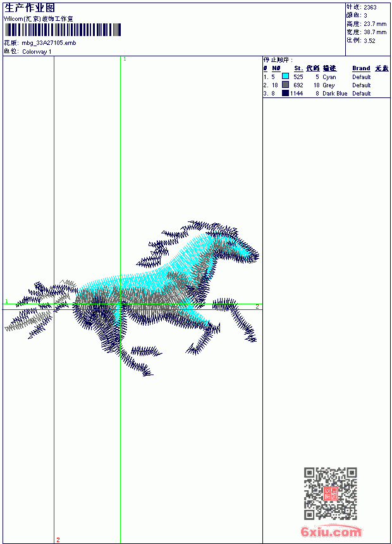Click the QR code image
This screenshot has height=544, width=392.
(330, 493)
